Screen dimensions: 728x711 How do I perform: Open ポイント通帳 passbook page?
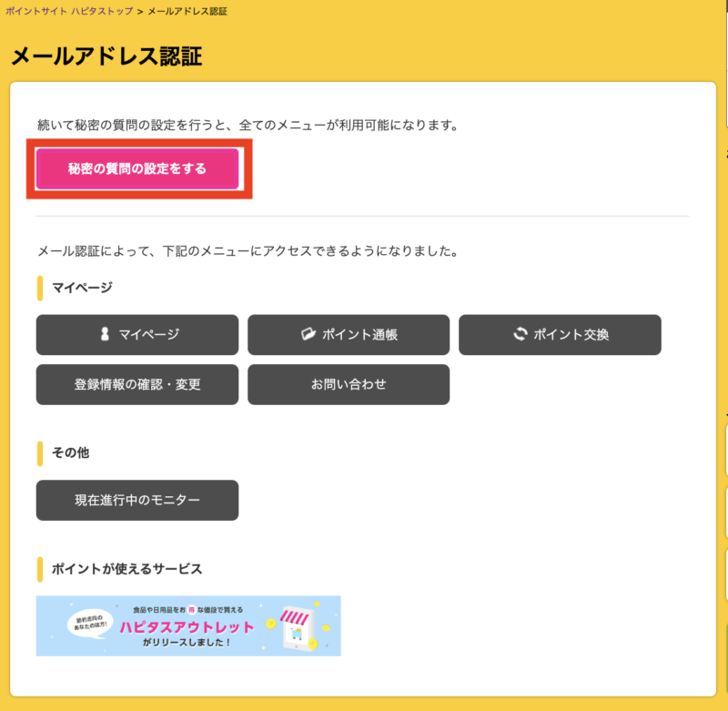(349, 334)
